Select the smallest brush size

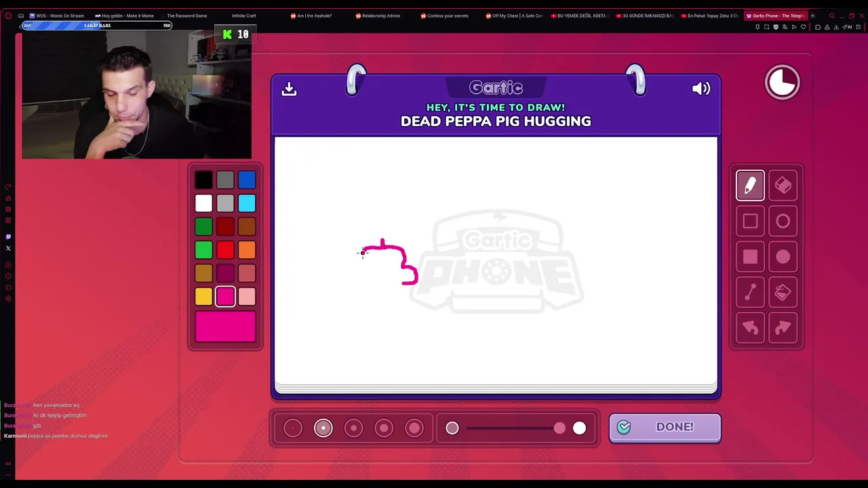pos(293,428)
